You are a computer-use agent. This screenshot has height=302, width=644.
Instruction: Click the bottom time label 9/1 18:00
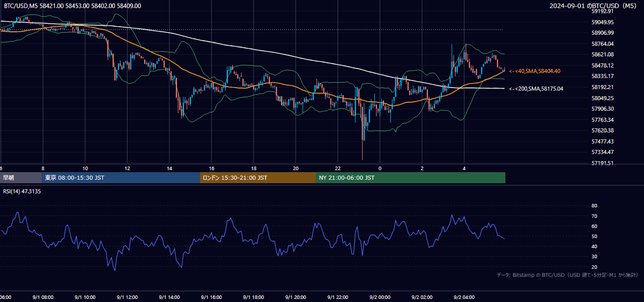[253, 297]
